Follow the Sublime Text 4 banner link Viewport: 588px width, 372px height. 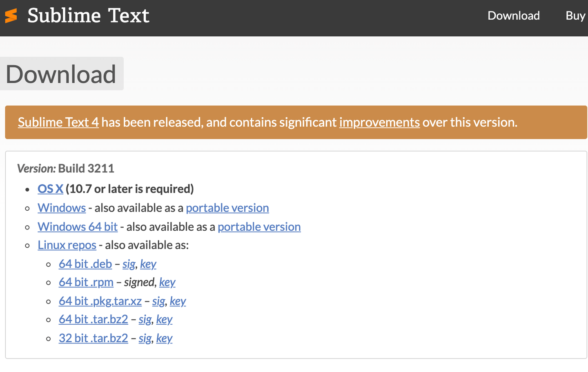coord(58,122)
